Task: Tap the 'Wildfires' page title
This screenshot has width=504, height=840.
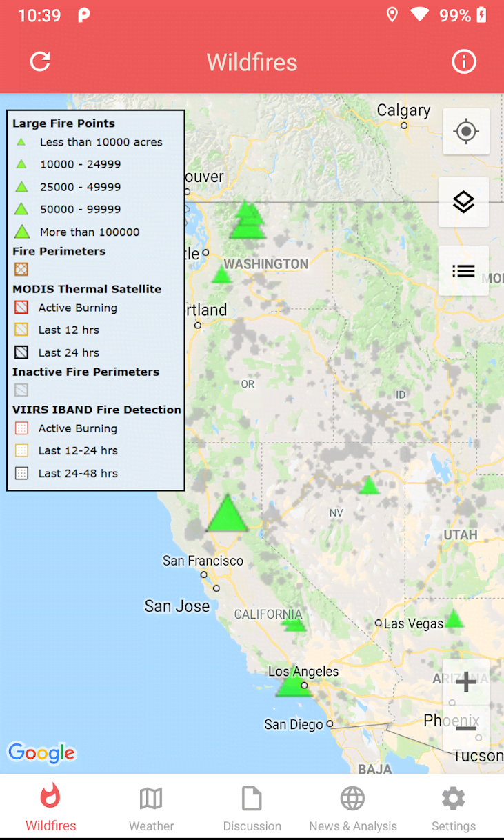Action: pyautogui.click(x=252, y=62)
